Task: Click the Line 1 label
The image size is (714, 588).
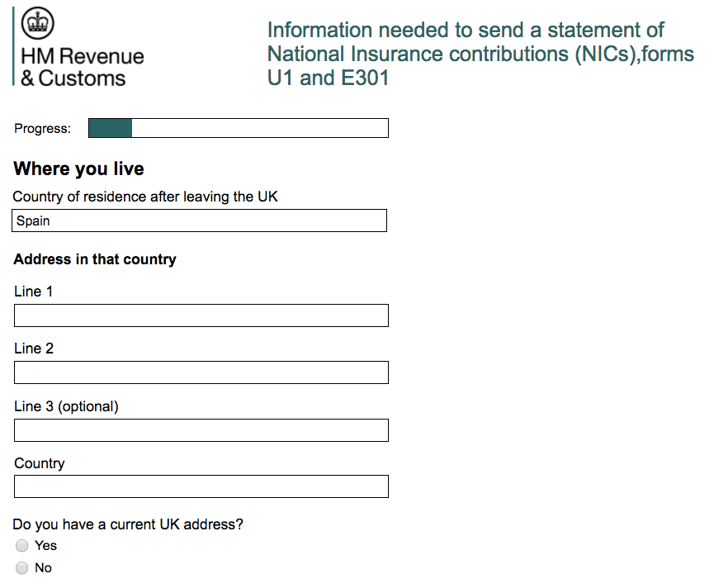Action: pyautogui.click(x=33, y=292)
